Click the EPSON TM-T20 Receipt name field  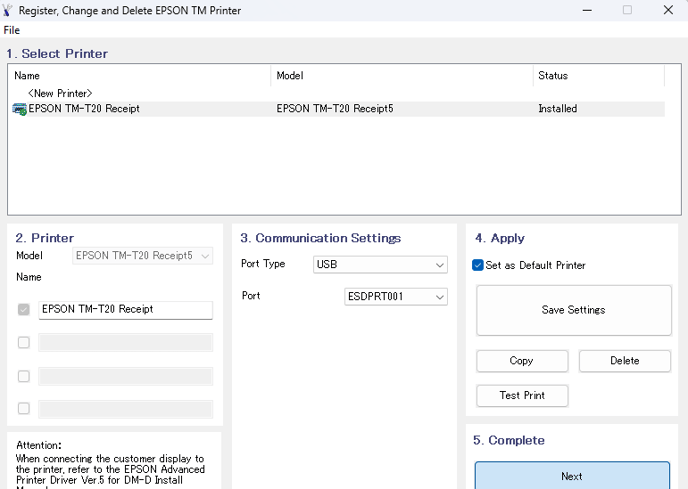(125, 310)
